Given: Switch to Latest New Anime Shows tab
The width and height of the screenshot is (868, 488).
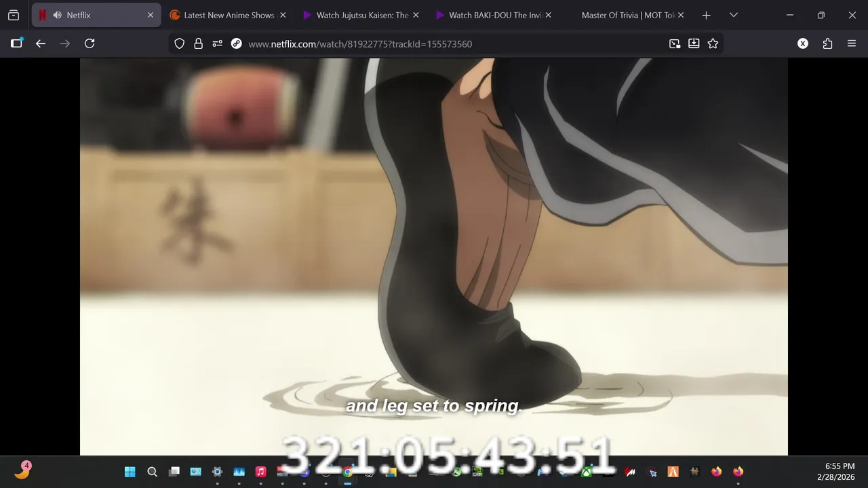Looking at the screenshot, I should click(229, 15).
